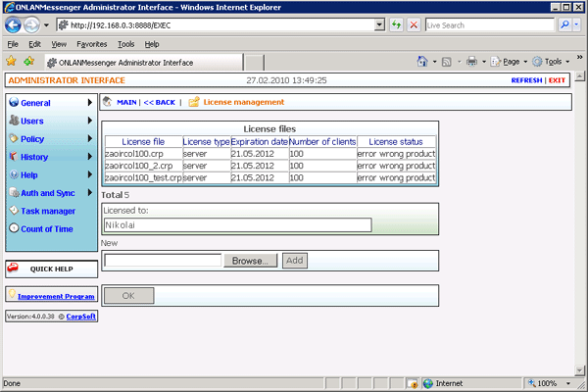
Task: Expand the address bar history dropdown
Action: tap(379, 25)
